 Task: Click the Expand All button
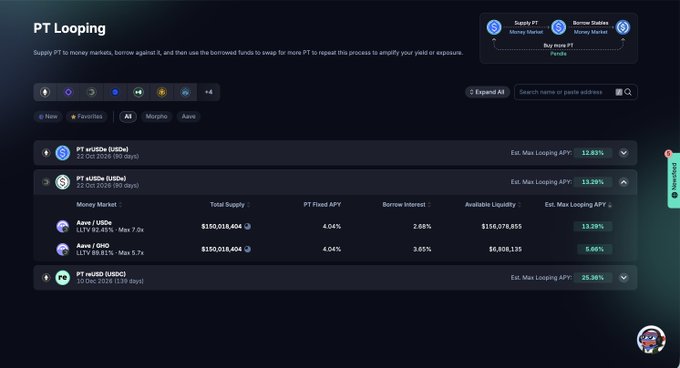tap(487, 92)
